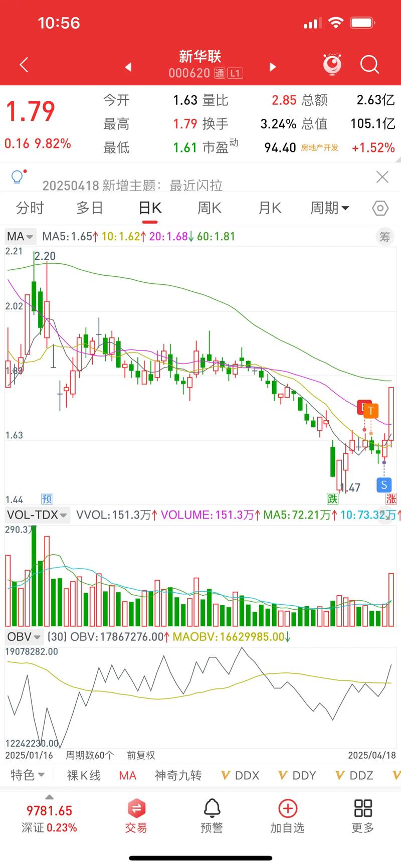Switch to previous stock with left triangle
Image resolution: width=401 pixels, height=868 pixels.
(x=128, y=67)
